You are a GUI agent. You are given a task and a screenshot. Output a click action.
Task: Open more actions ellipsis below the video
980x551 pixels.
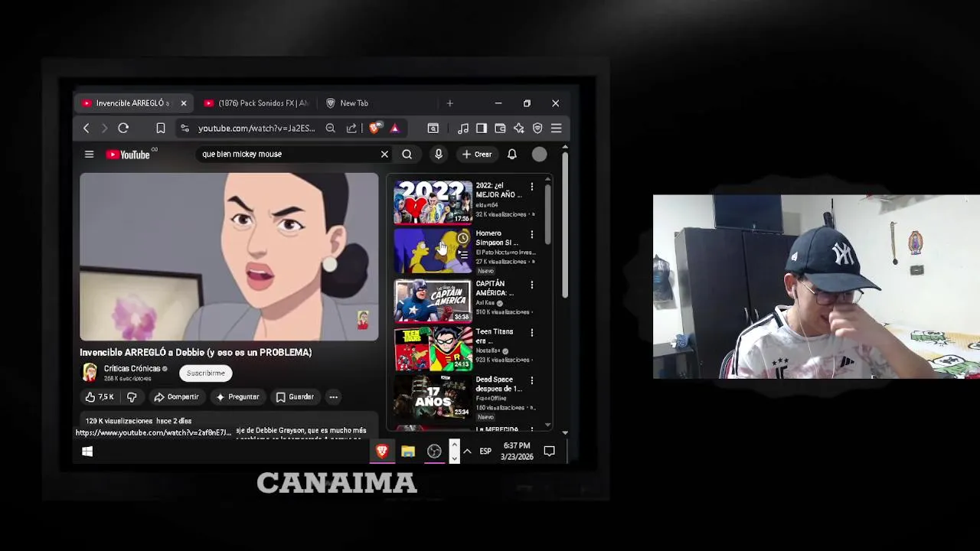(333, 397)
